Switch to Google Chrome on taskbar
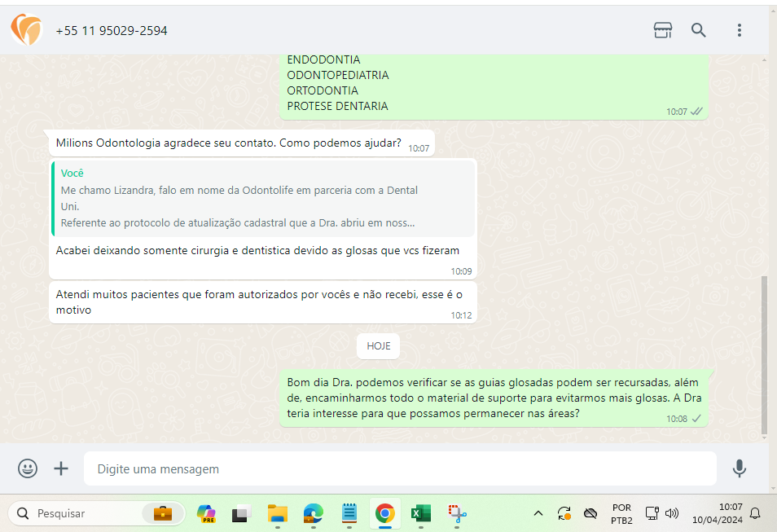777x532 pixels. coord(385,513)
